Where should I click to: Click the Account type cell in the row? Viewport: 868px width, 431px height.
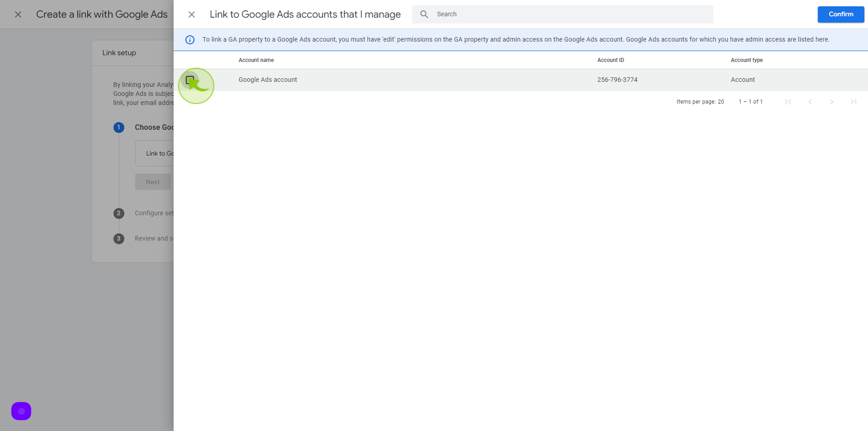click(743, 80)
